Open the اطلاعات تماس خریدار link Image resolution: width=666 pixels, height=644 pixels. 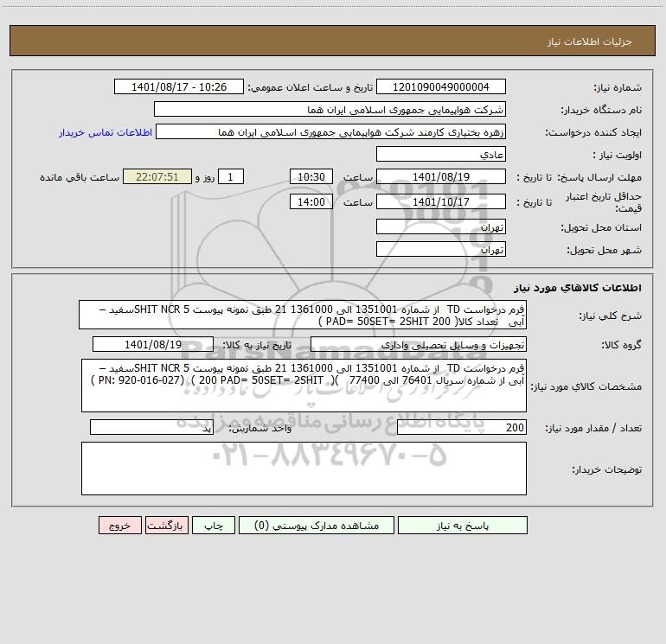(106, 132)
